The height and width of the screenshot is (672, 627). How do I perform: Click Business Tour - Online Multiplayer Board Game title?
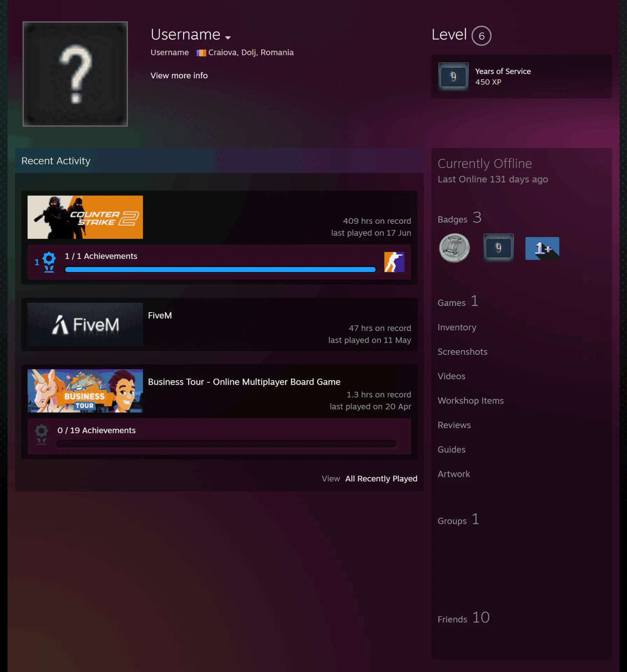click(244, 382)
